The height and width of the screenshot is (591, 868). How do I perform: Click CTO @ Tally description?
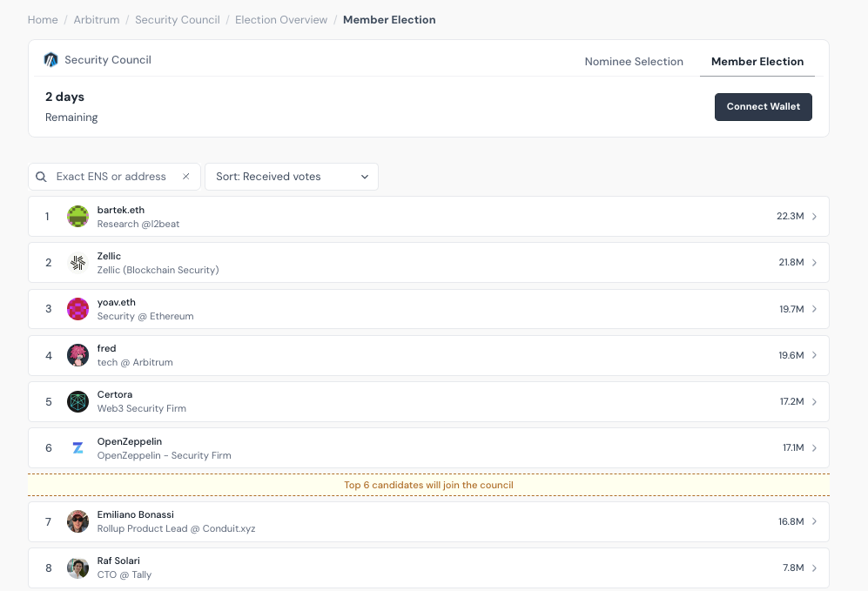[124, 575]
